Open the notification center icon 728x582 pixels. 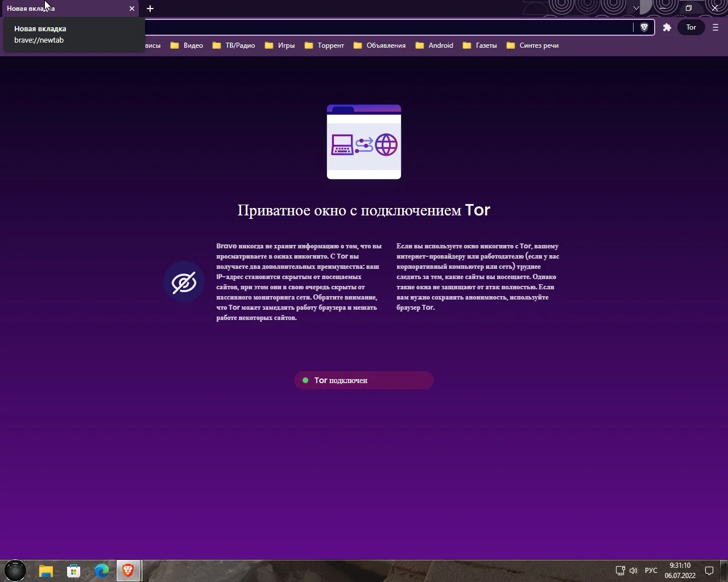coord(709,571)
